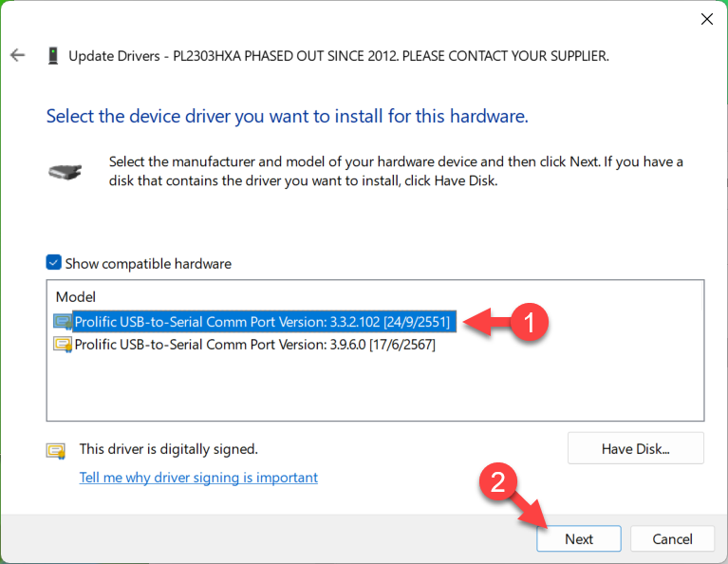Select Prolific driver Version 3.9.6.0
The height and width of the screenshot is (564, 728).
pyautogui.click(x=255, y=345)
